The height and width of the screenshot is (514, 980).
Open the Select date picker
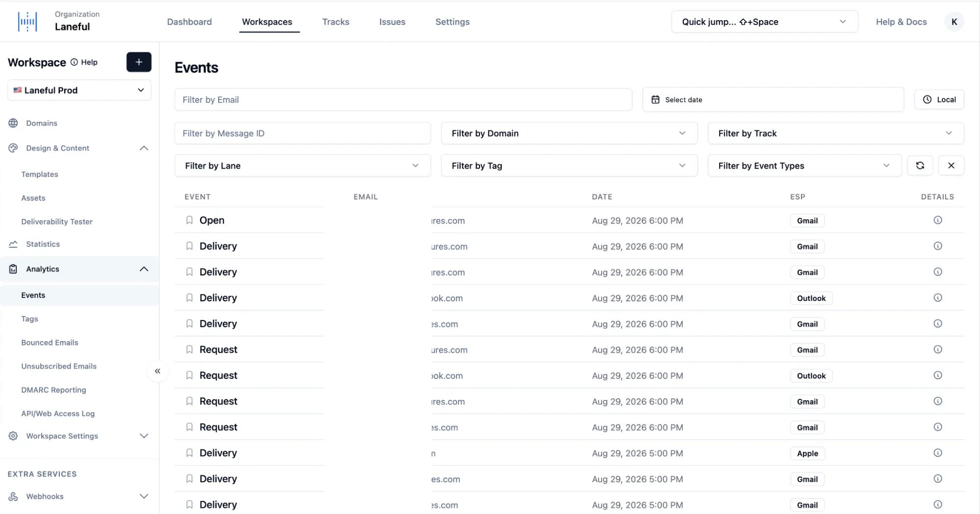773,99
